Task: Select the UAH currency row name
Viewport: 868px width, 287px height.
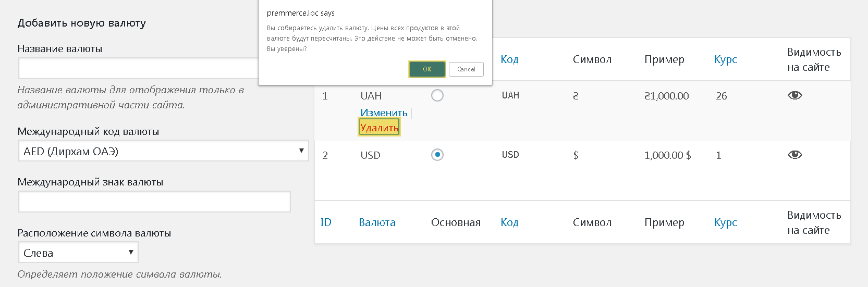Action: click(x=371, y=96)
